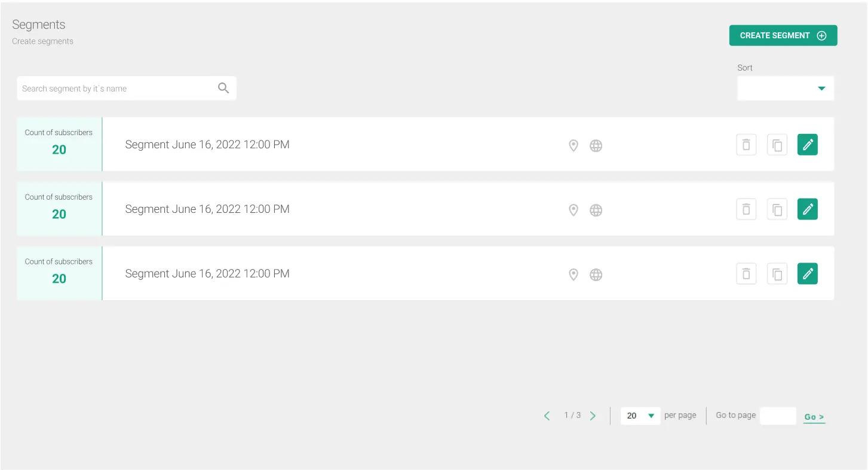
Task: Click the magnifier search icon
Action: [x=223, y=88]
